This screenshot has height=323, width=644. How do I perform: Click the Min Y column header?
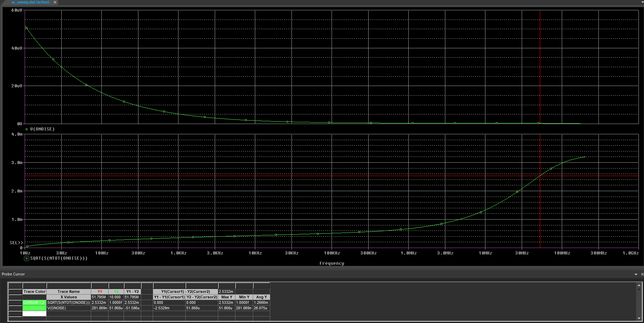244,297
